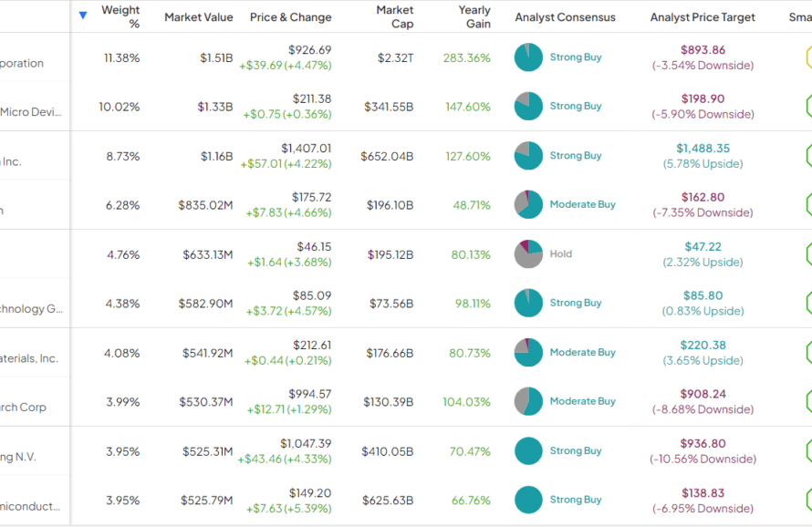Click the consensus pie icon in $211.38 row
This screenshot has height=527, width=812.
click(528, 107)
